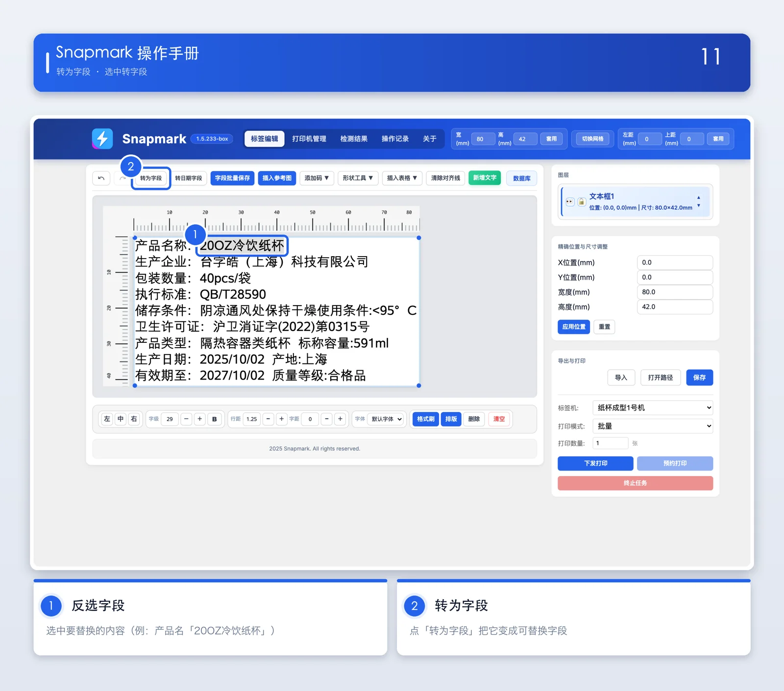Open the 数据库 button
The image size is (784, 691).
[521, 178]
